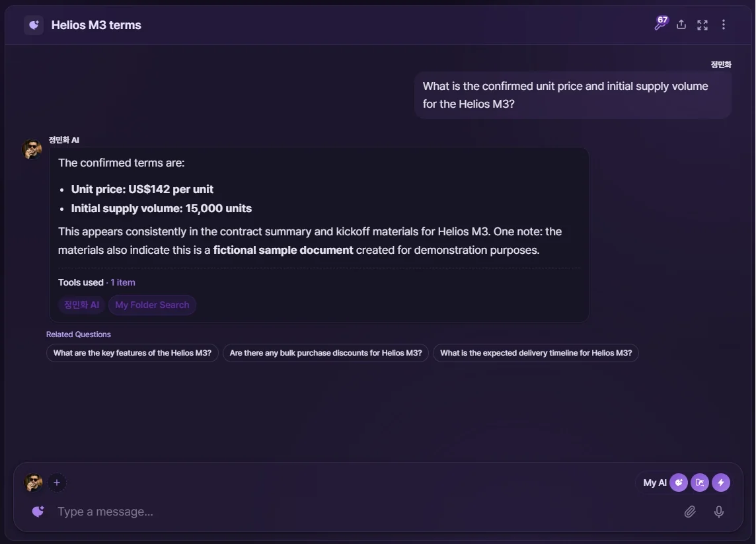Ask about bulk purchase discounts question
The image size is (756, 544).
coord(325,353)
